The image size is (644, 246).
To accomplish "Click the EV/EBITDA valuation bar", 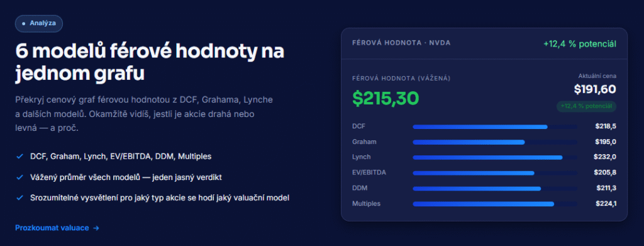I will point(494,173).
